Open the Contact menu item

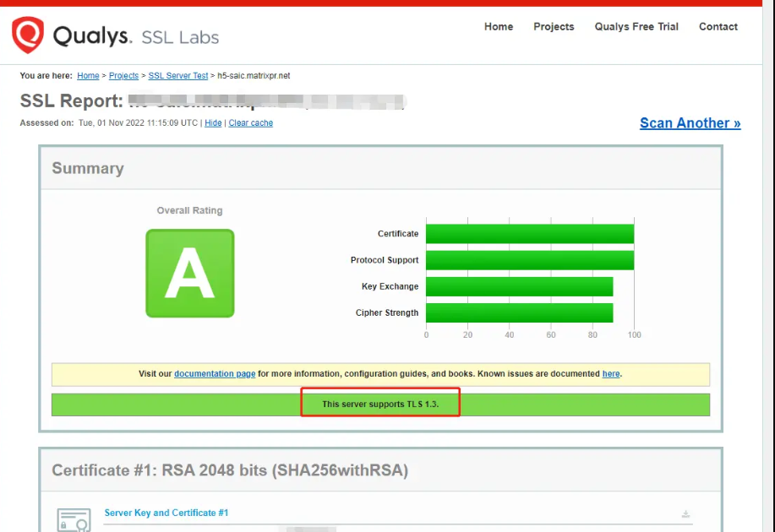(718, 27)
